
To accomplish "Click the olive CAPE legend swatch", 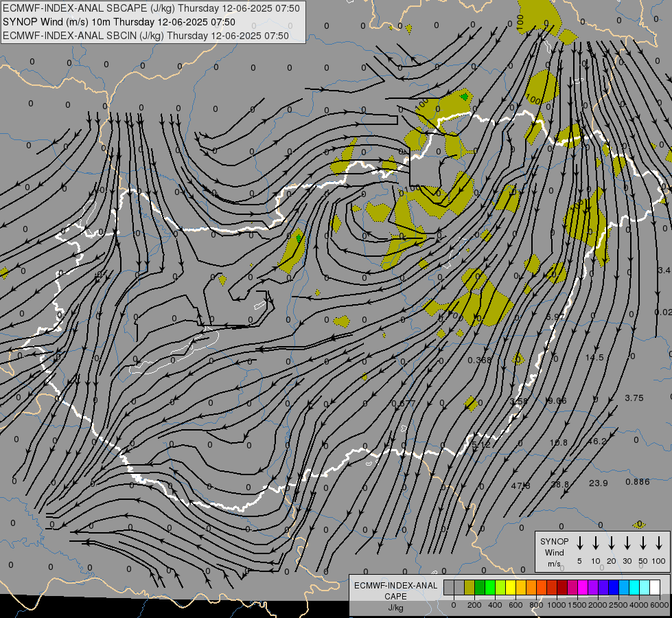I will click(x=470, y=587).
